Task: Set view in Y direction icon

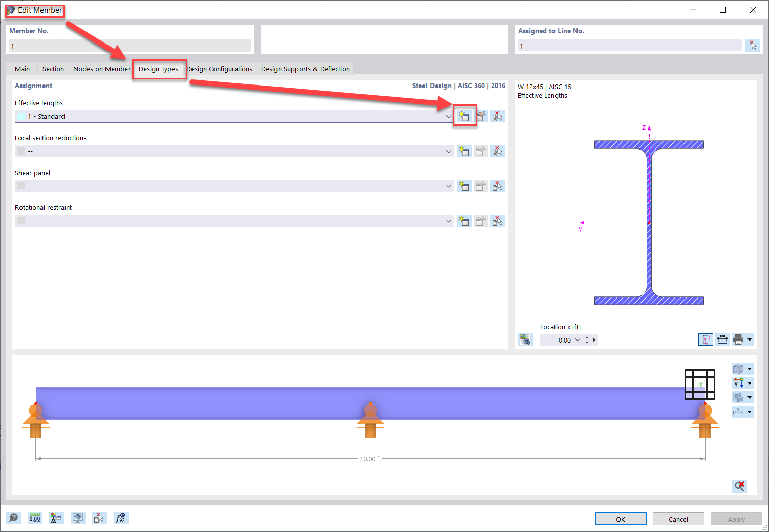Action: (x=738, y=383)
